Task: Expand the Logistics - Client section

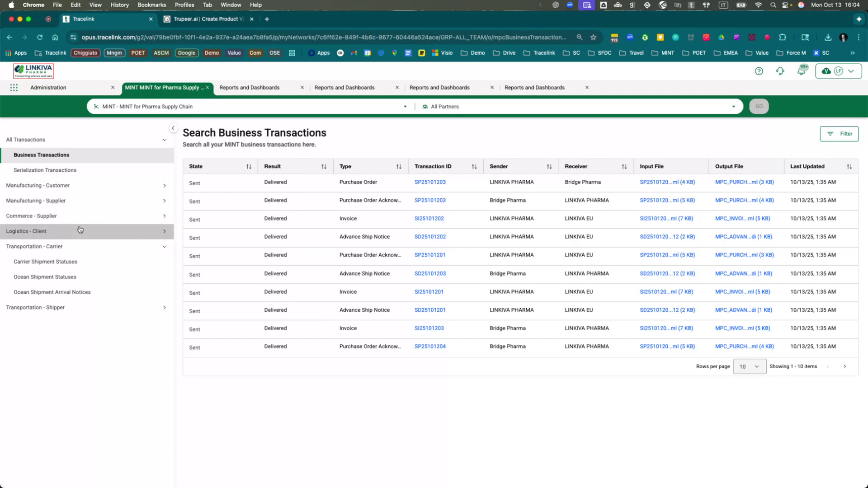Action: point(165,231)
